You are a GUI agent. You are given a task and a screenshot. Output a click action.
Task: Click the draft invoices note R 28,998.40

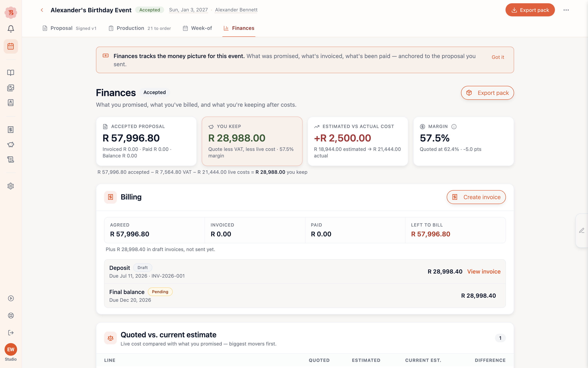click(x=160, y=249)
